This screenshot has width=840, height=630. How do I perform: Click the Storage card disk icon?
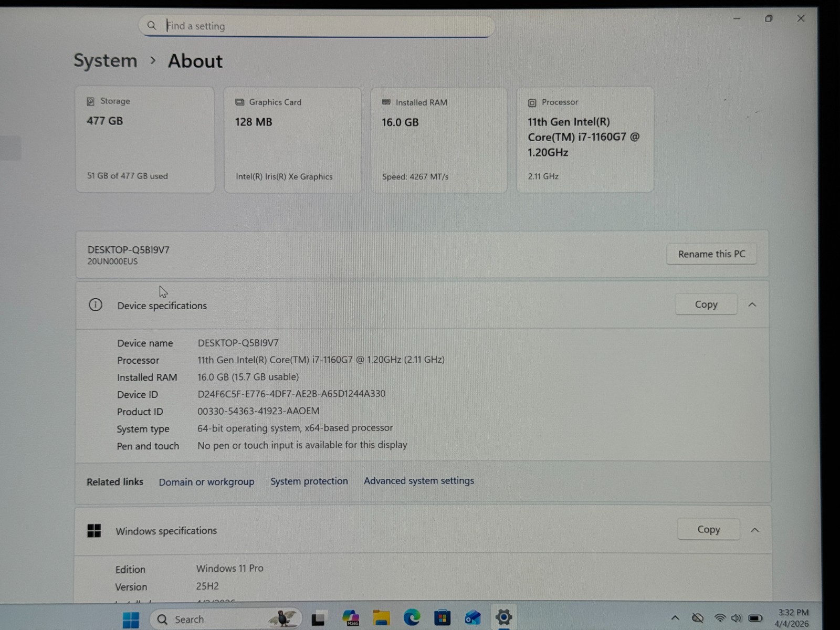[91, 101]
